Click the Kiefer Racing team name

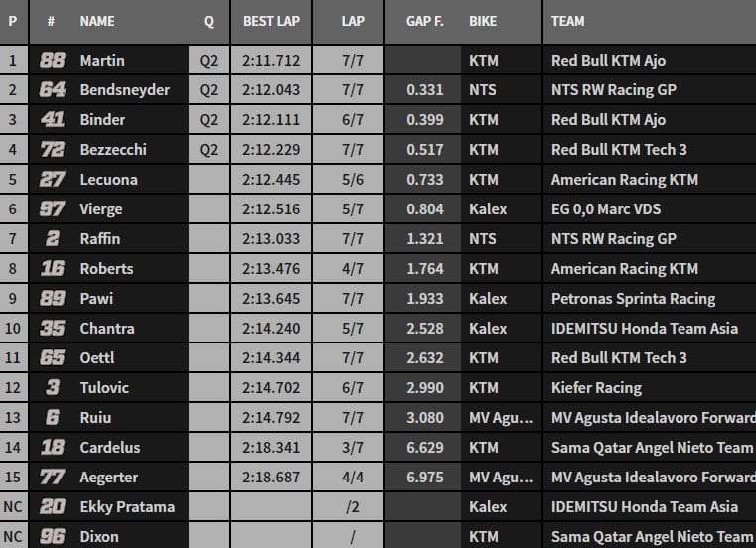pyautogui.click(x=596, y=388)
